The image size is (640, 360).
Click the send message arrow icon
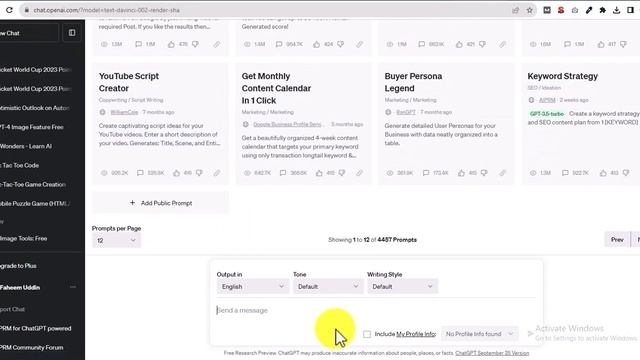(x=530, y=334)
